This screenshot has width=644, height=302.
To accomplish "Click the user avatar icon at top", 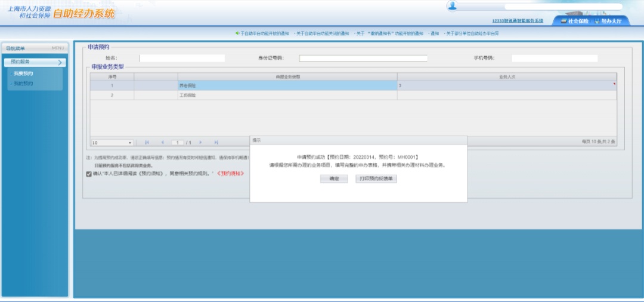I will coord(452,6).
